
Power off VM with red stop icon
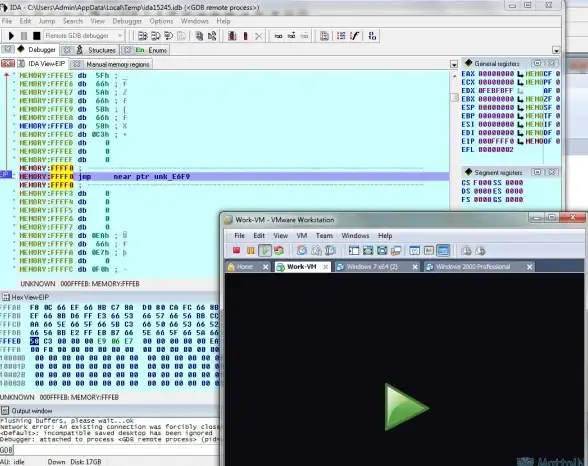(x=236, y=250)
